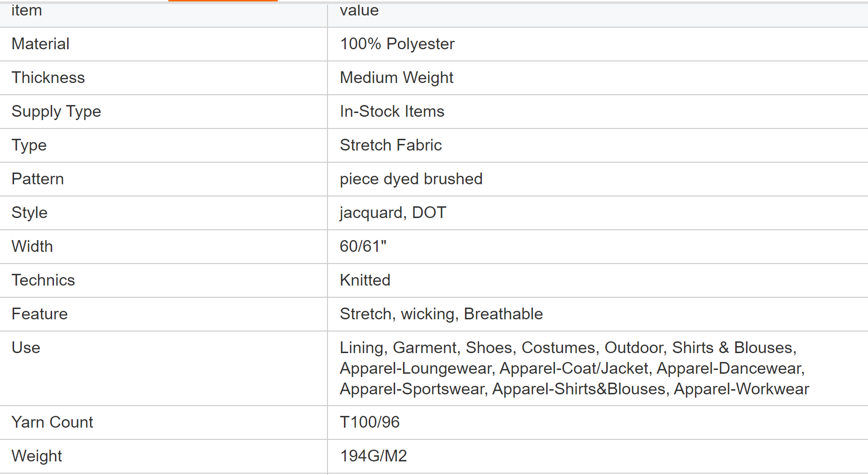This screenshot has height=475, width=868.
Task: Click the "T100/96" yarn count value
Action: (x=369, y=422)
